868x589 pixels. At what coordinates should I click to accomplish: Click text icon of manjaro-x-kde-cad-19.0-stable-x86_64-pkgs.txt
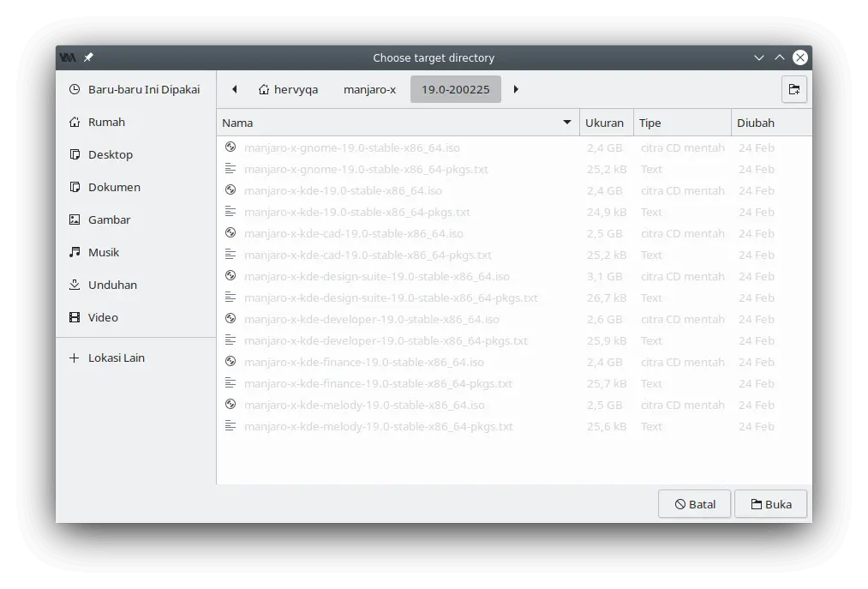tap(230, 255)
